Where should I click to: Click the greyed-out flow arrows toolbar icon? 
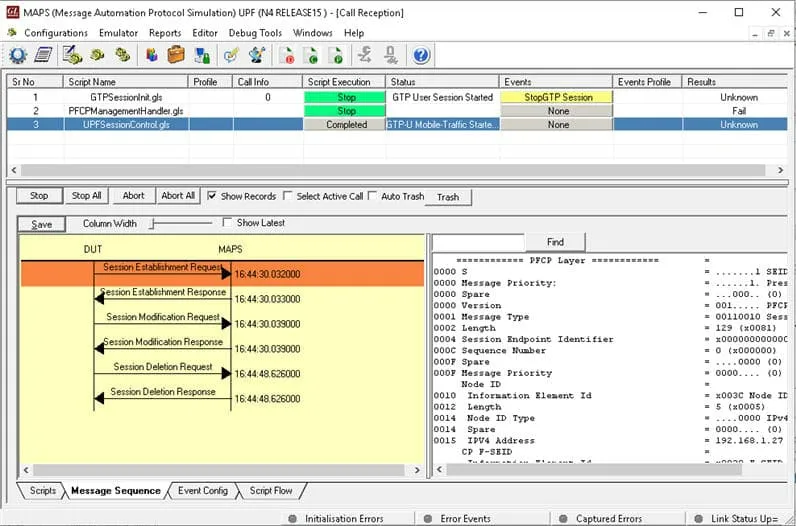pyautogui.click(x=364, y=55)
